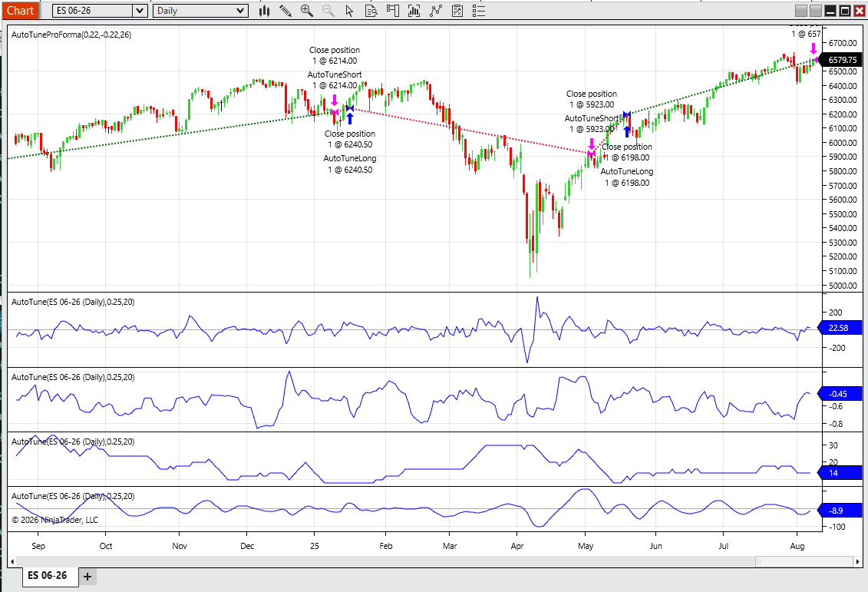The image size is (868, 592).
Task: Open the pencil Drawing Tools icon
Action: (x=285, y=11)
